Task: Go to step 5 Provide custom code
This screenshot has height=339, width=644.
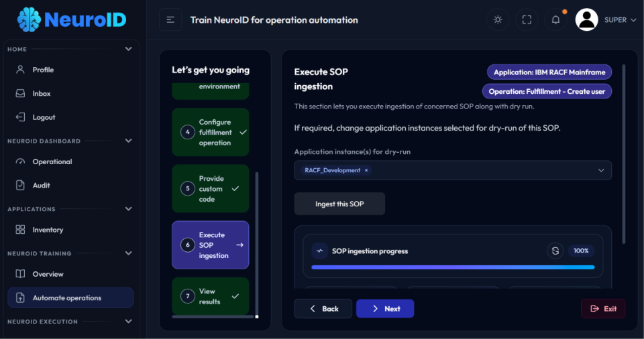Action: tap(210, 189)
